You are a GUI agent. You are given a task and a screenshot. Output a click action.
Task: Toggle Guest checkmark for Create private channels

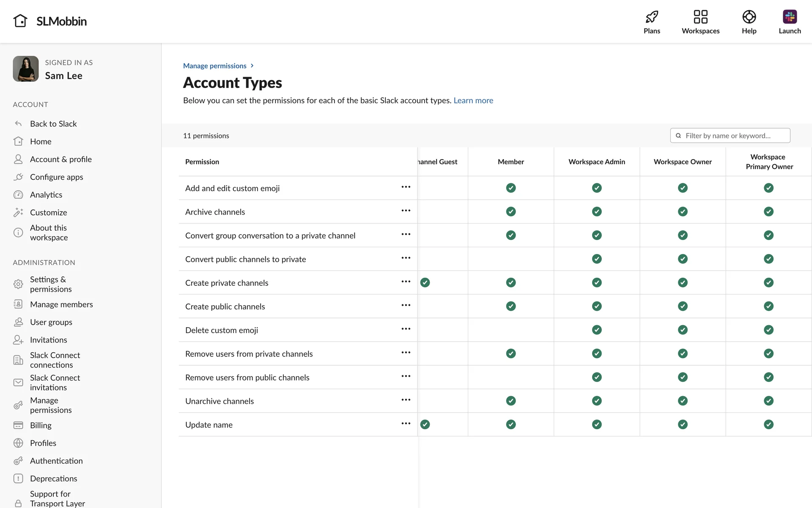coord(425,283)
